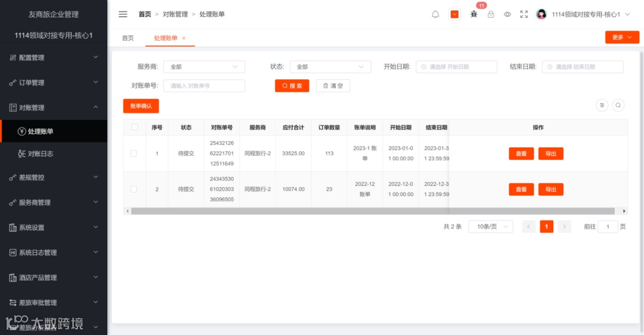The width and height of the screenshot is (644, 335).
Task: Close the 处理账单 tab via x icon
Action: [x=184, y=38]
